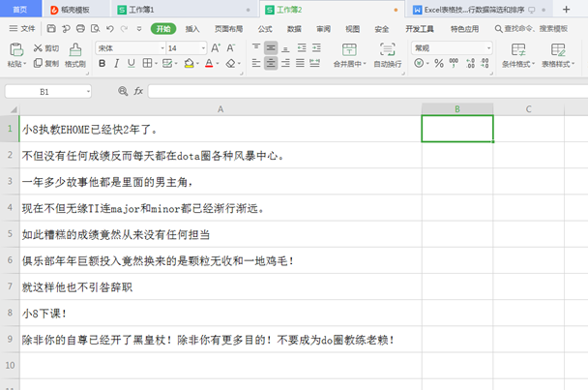Expand the font color dropdown arrow

[x=218, y=64]
